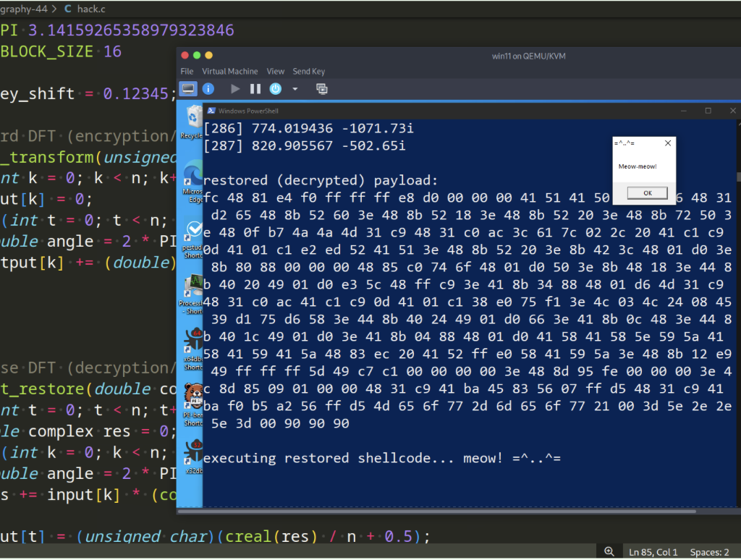Open virtual hardware details info icon
741x560 pixels.
tap(208, 89)
